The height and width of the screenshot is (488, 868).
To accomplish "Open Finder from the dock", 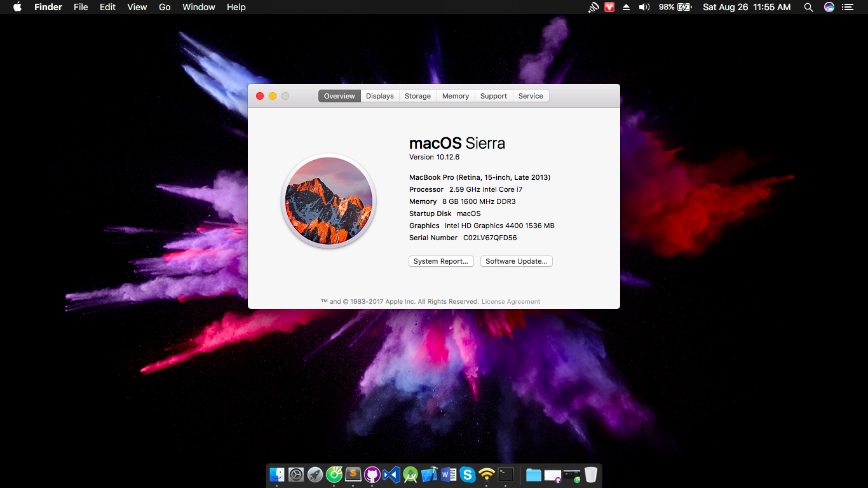I will click(x=277, y=475).
